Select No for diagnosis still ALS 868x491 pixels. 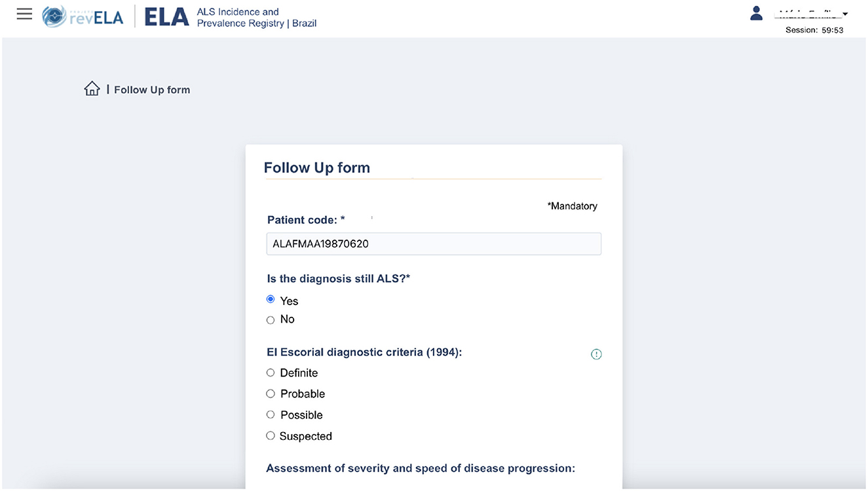pos(271,320)
